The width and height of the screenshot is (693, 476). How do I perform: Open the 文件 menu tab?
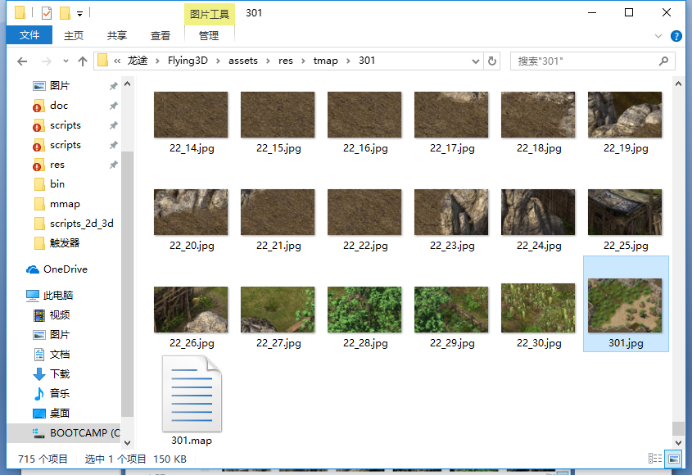(x=29, y=35)
